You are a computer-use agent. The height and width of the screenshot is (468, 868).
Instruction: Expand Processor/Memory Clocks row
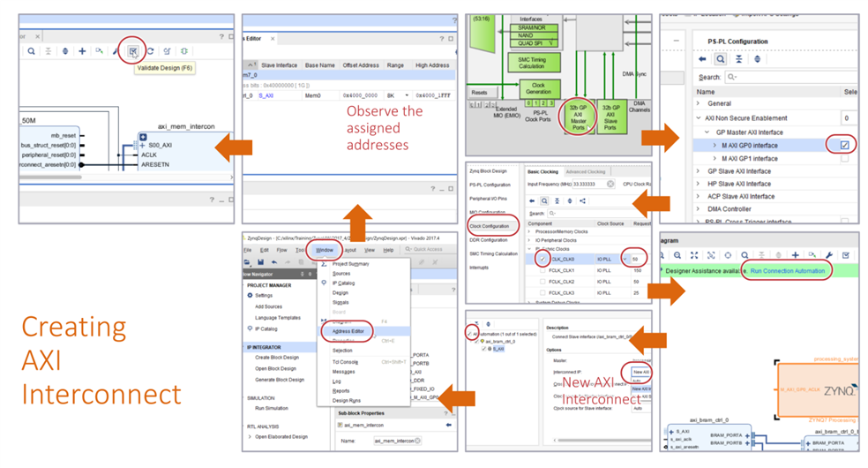click(528, 231)
